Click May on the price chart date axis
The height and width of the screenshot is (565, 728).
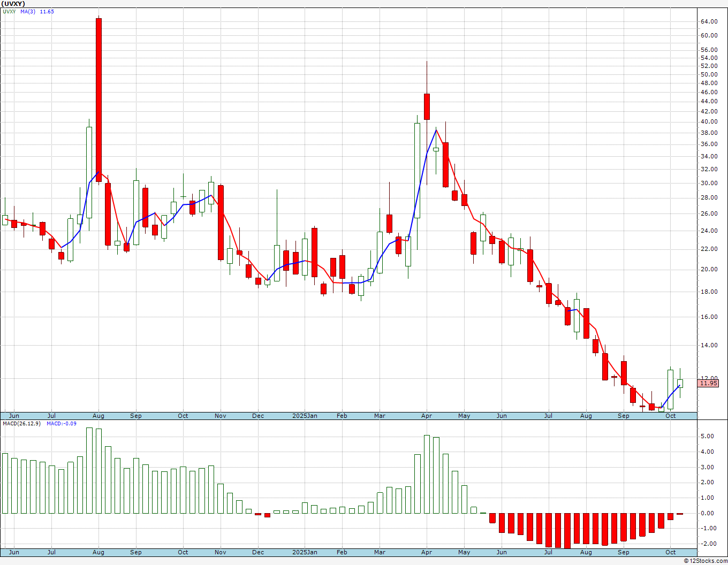pyautogui.click(x=464, y=416)
